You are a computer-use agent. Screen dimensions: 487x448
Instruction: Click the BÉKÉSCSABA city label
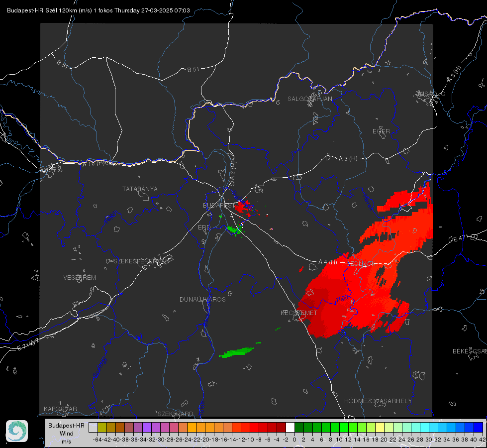tap(470, 351)
